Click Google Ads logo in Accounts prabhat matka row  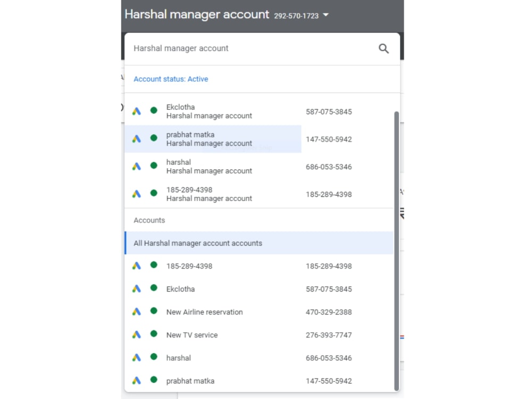(x=136, y=380)
